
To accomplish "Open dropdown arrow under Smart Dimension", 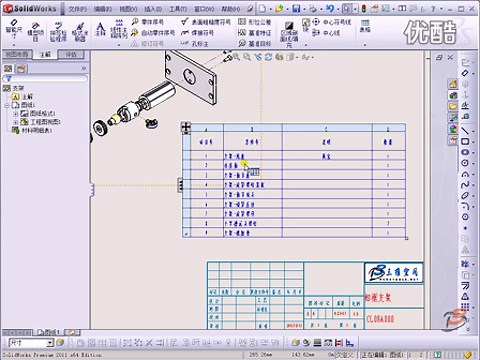I will point(14,45).
